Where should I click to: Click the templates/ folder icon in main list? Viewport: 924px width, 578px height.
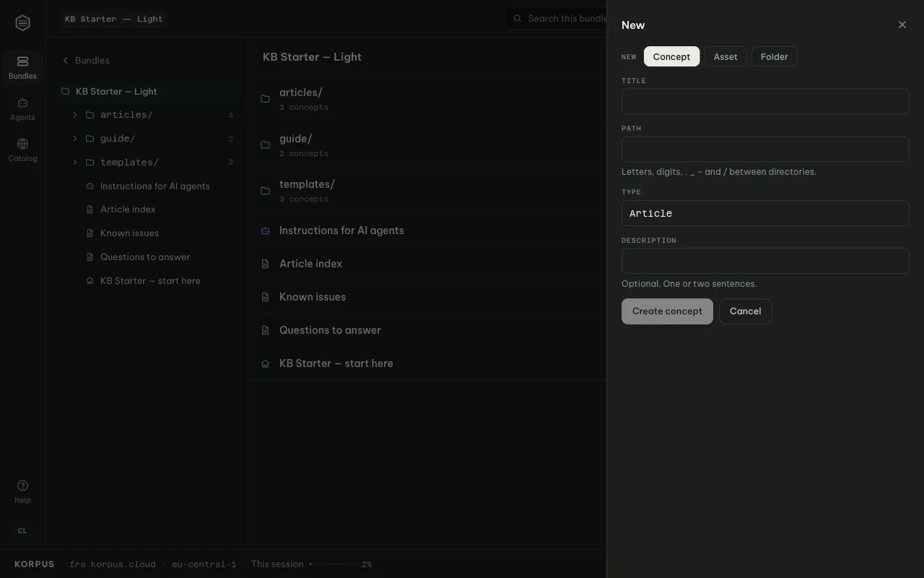click(x=265, y=191)
